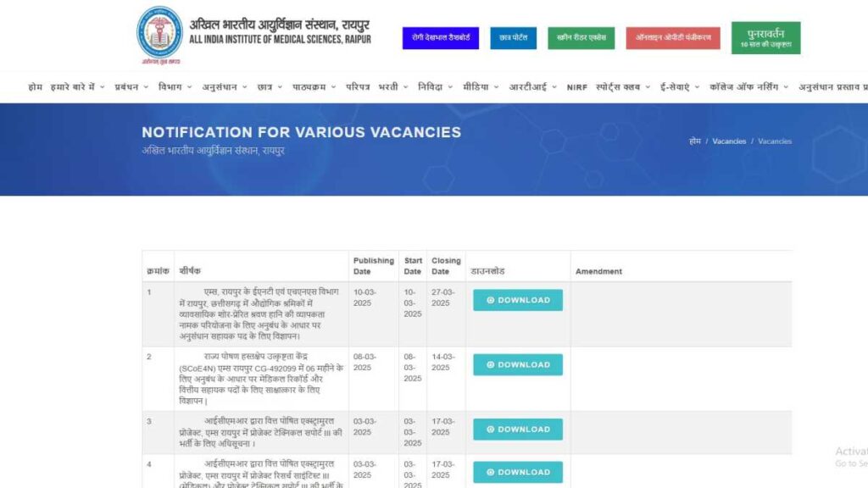Click the Closing Date column header
Image resolution: width=868 pixels, height=488 pixels.
(x=446, y=266)
